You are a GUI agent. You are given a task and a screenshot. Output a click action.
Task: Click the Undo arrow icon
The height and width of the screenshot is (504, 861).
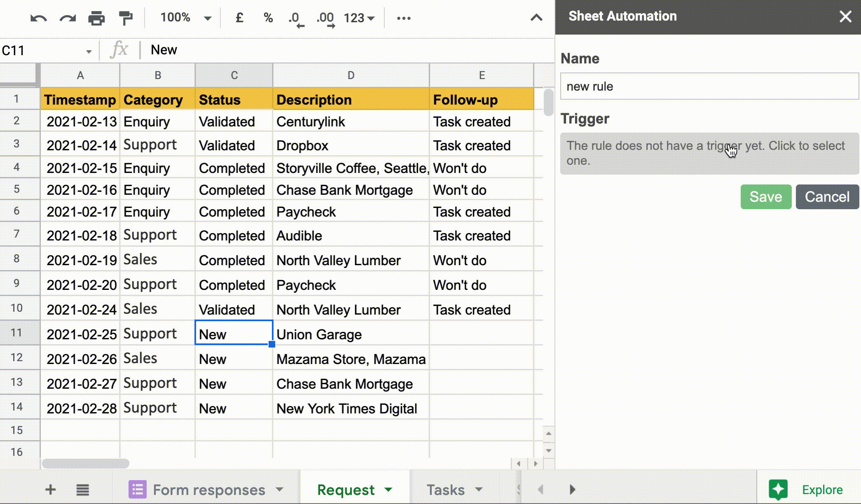click(x=38, y=18)
